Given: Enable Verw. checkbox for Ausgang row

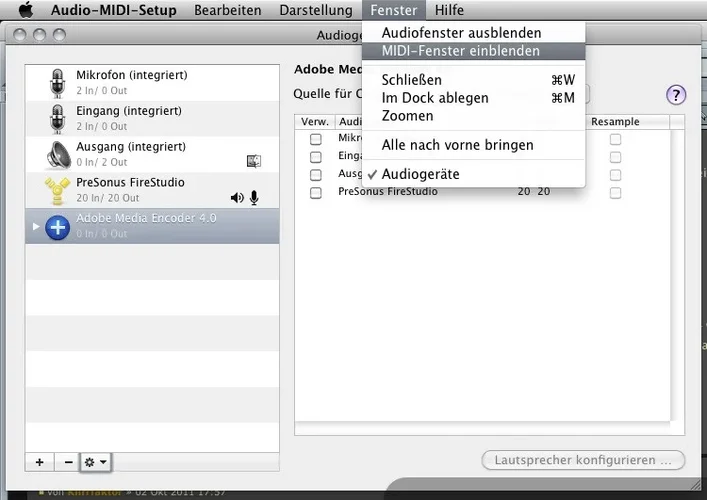Looking at the screenshot, I should tap(316, 175).
